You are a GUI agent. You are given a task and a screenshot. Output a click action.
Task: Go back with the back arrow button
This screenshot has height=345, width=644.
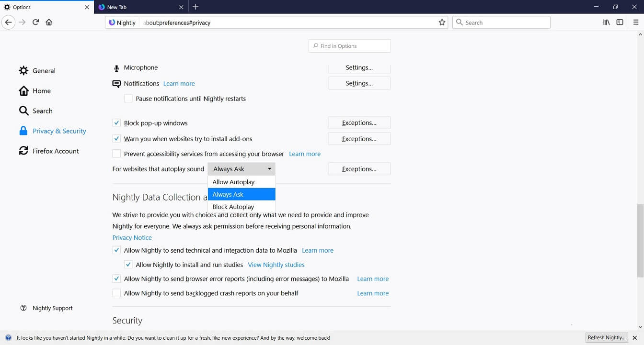click(8, 22)
